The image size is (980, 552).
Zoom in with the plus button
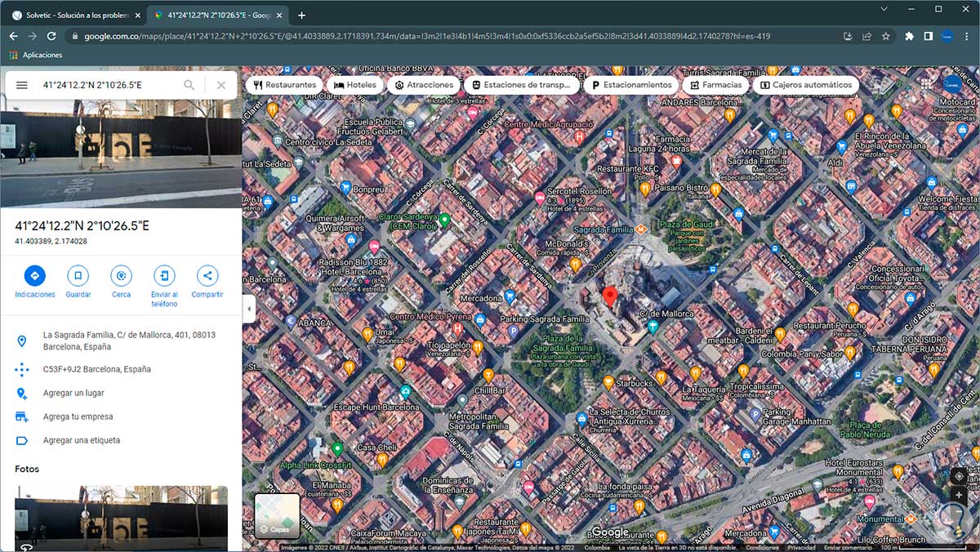coord(959,495)
